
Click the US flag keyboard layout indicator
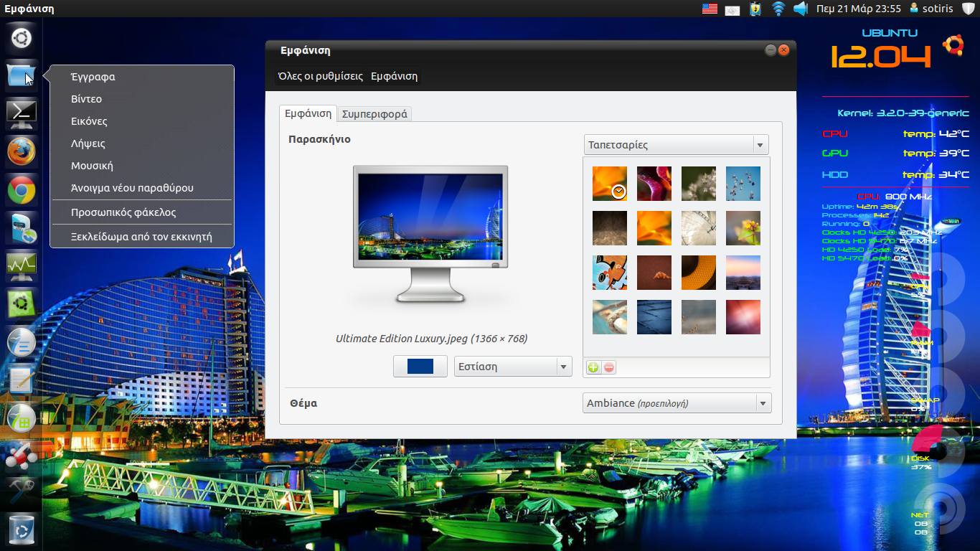point(710,9)
